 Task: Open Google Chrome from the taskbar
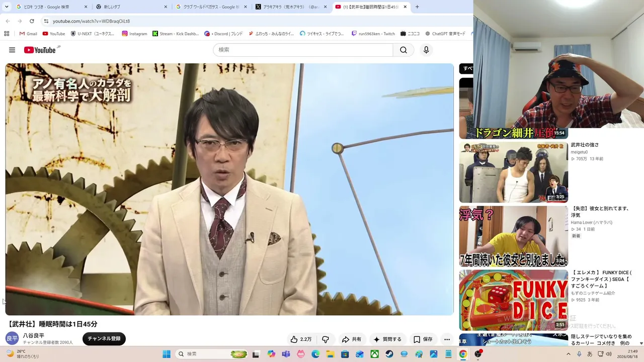click(x=463, y=354)
